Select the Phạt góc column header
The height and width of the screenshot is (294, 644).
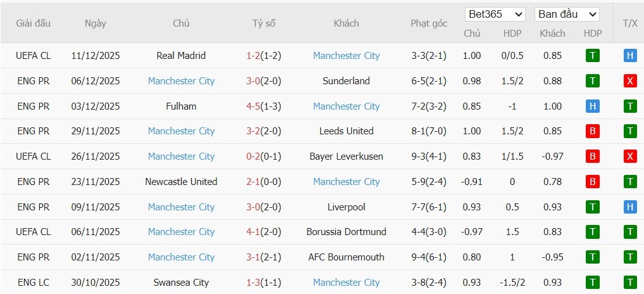point(428,23)
